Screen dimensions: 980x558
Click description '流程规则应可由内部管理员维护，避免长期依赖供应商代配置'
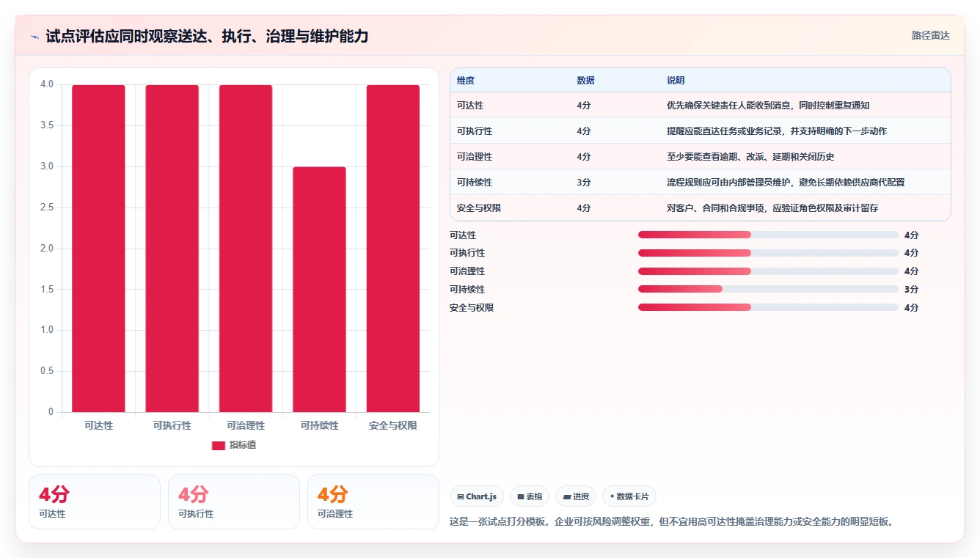[786, 183]
